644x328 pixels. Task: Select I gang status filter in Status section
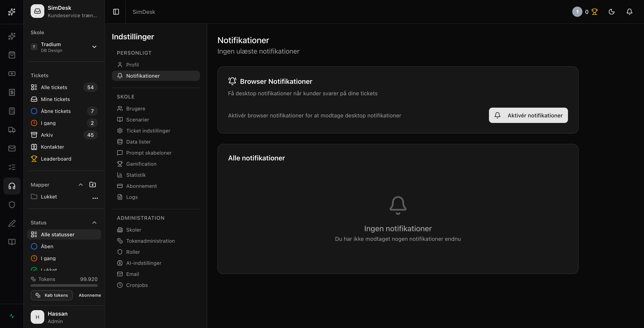pos(64,258)
